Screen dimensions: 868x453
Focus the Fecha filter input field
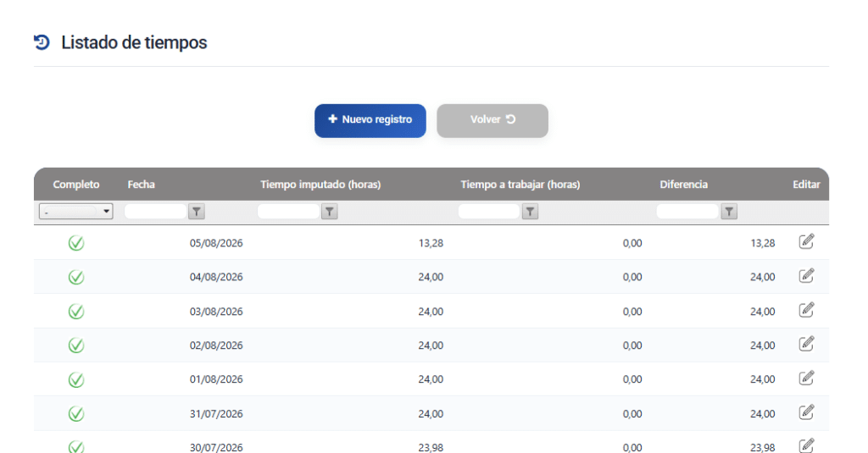point(156,212)
